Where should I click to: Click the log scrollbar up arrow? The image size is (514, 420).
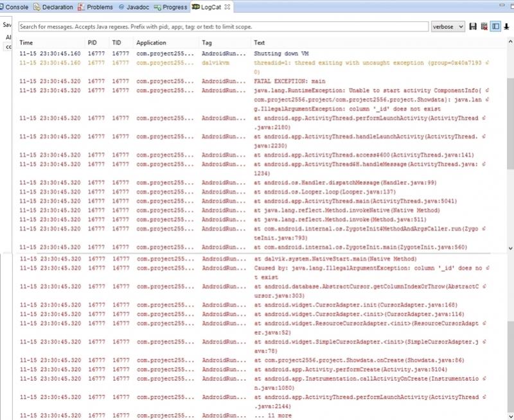(510, 42)
